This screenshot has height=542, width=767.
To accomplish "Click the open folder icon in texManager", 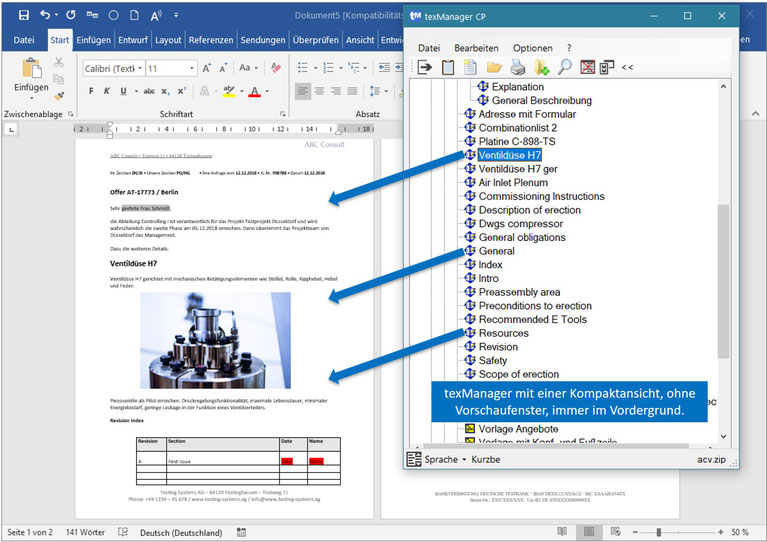I will [x=494, y=67].
